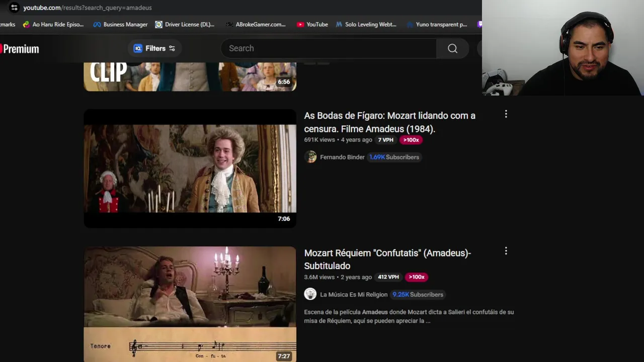The width and height of the screenshot is (644, 362).
Task: Open the Mozart Réquiem Confutatis video title
Action: tap(387, 259)
